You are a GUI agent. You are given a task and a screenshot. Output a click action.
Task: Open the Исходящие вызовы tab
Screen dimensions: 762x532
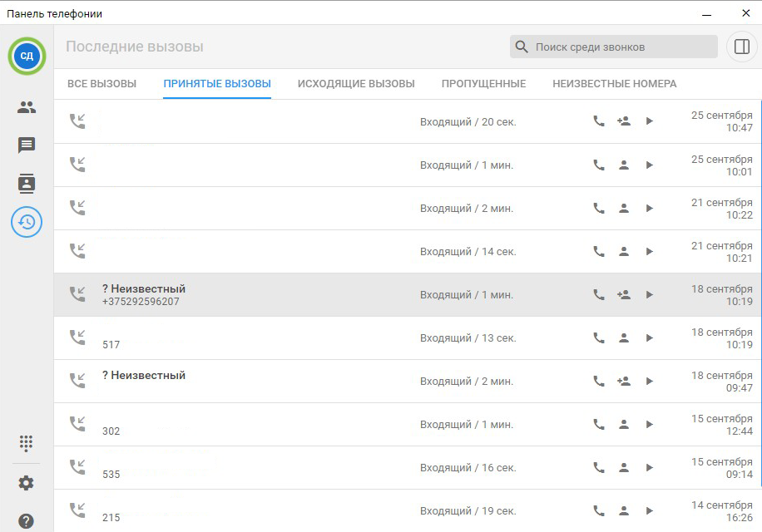[x=356, y=84]
